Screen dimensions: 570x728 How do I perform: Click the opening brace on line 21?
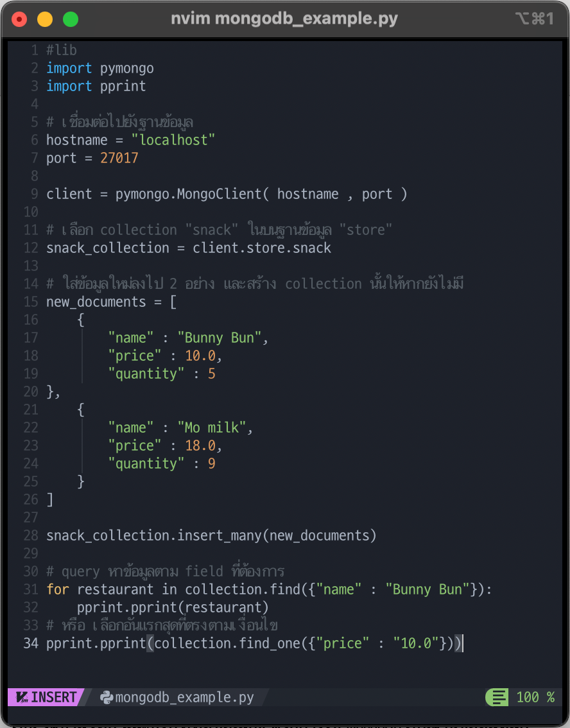[81, 410]
